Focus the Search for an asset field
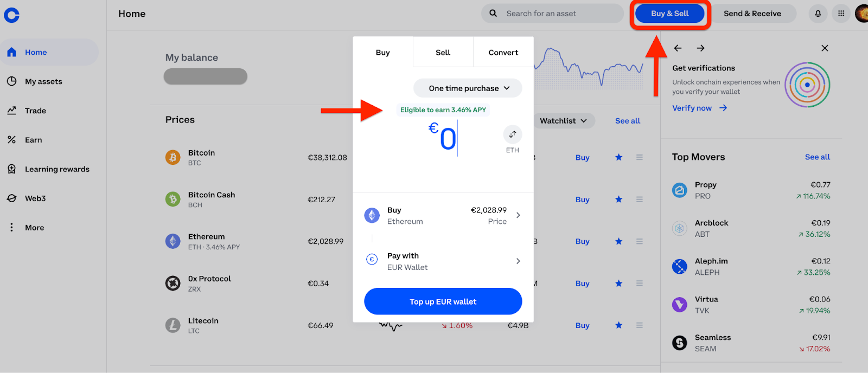868x373 pixels. point(552,14)
